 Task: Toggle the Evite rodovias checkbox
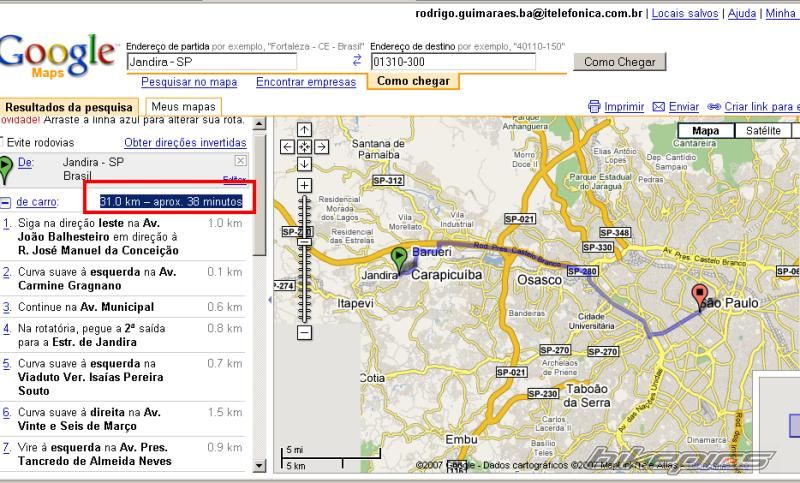[x=2, y=142]
